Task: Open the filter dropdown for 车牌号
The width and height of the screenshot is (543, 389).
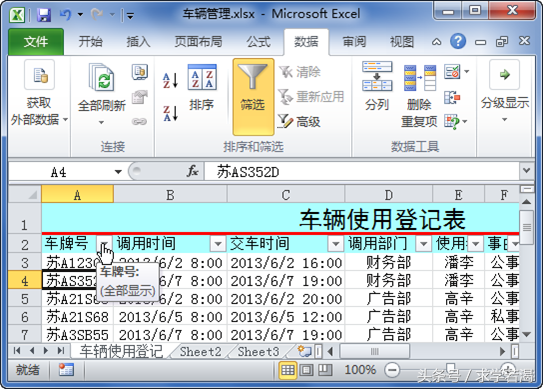Action: pos(105,244)
